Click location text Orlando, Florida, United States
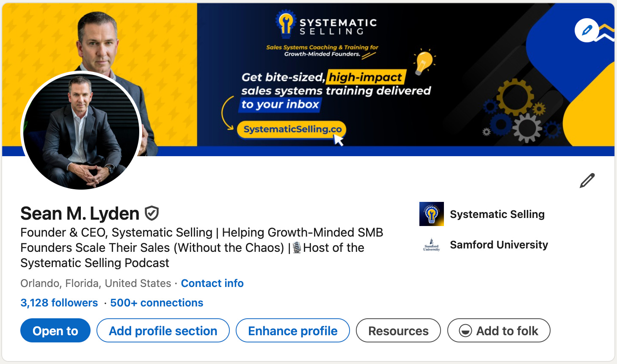Screen dimensions: 617x364 (x=96, y=283)
